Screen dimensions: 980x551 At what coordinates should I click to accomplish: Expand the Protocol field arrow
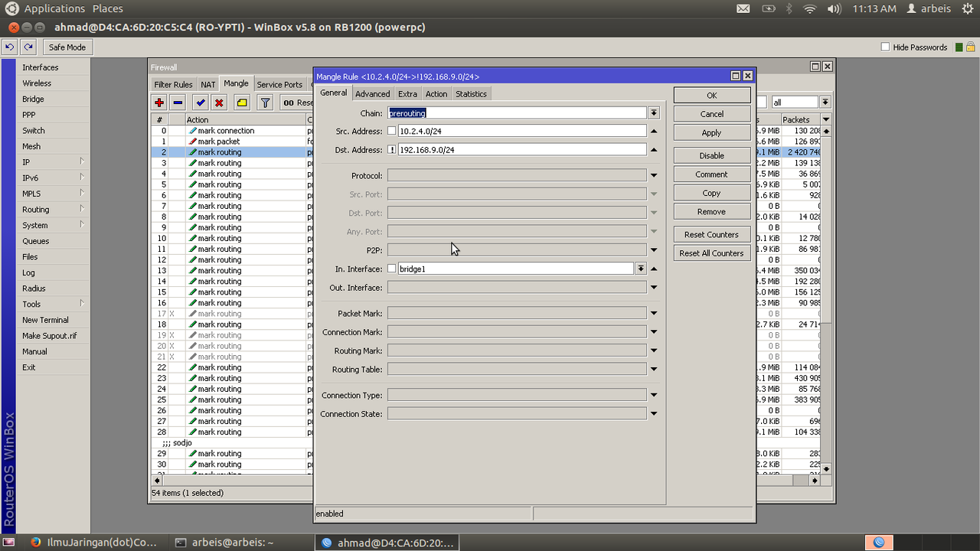(x=654, y=176)
